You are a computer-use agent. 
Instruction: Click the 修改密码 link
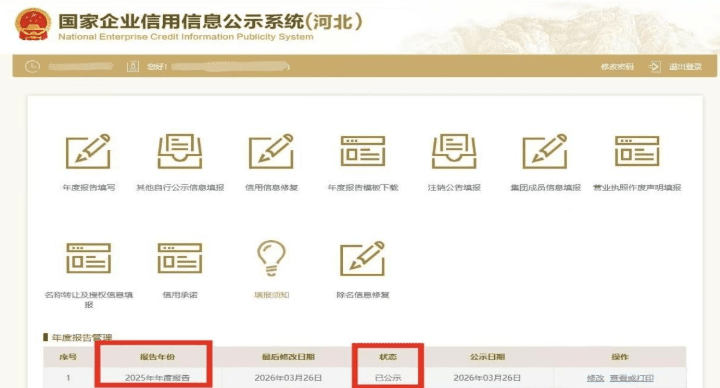(617, 67)
